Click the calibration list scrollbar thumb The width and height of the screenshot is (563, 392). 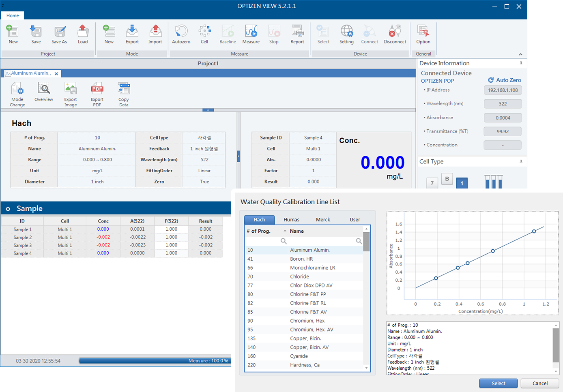tap(366, 242)
